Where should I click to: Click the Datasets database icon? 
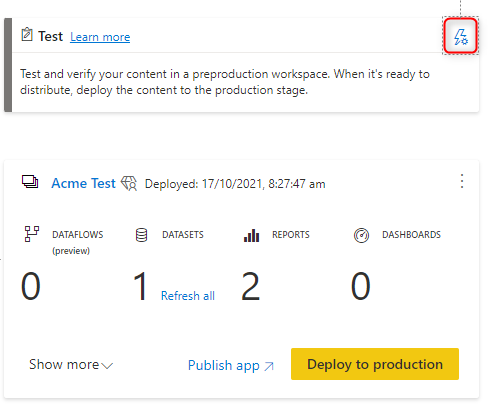pyautogui.click(x=141, y=235)
